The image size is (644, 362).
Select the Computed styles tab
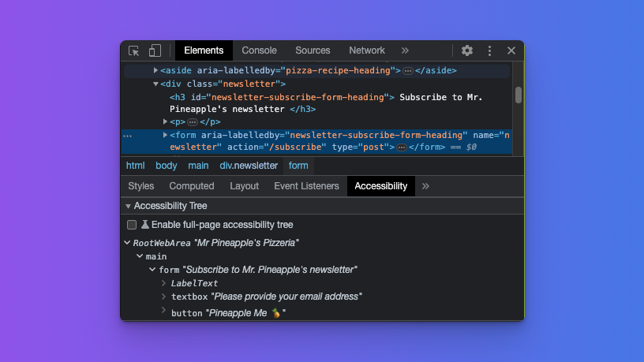[x=192, y=186]
